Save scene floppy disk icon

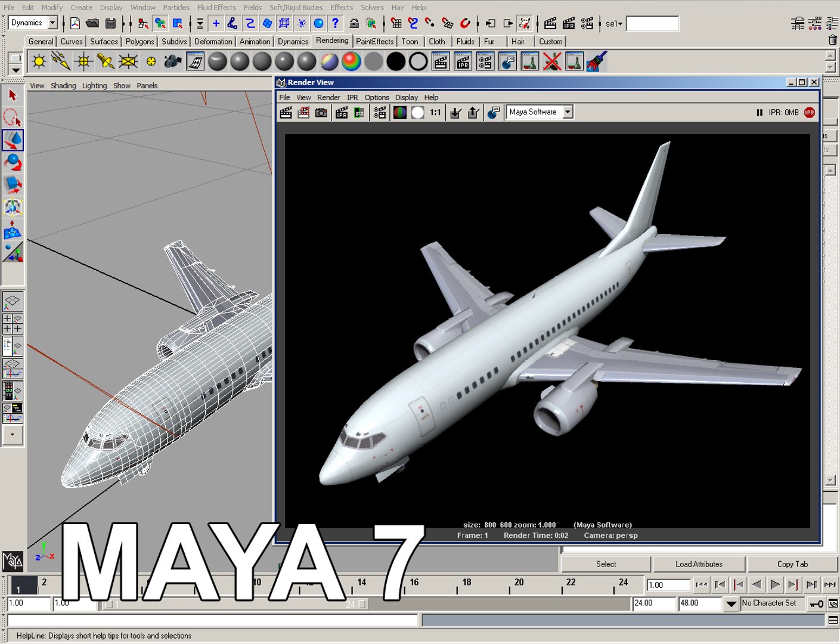[x=110, y=23]
